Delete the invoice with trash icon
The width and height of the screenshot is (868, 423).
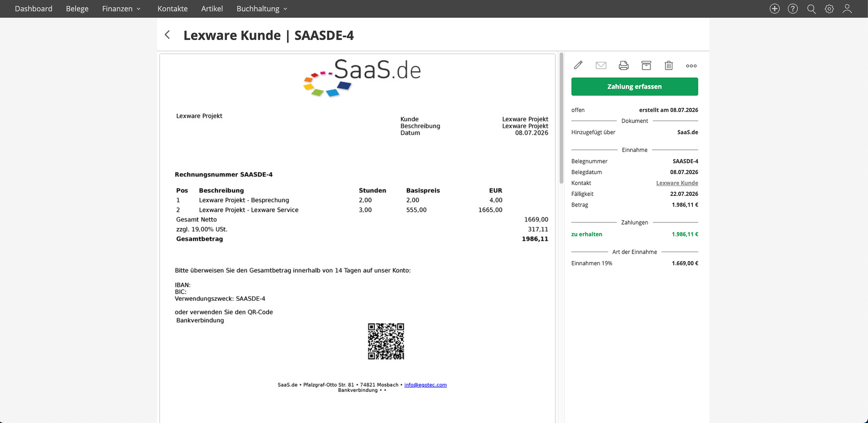669,65
